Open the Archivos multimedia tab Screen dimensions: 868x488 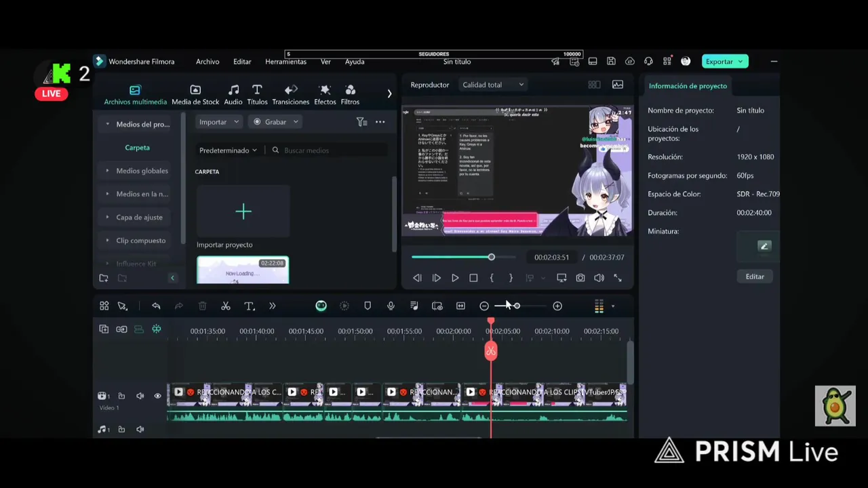pyautogui.click(x=135, y=95)
